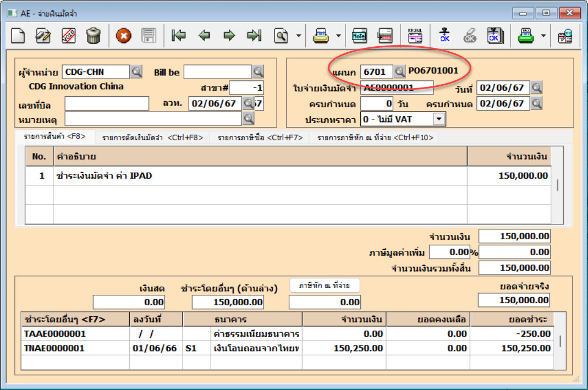Open department lookup beside 6701

400,72
